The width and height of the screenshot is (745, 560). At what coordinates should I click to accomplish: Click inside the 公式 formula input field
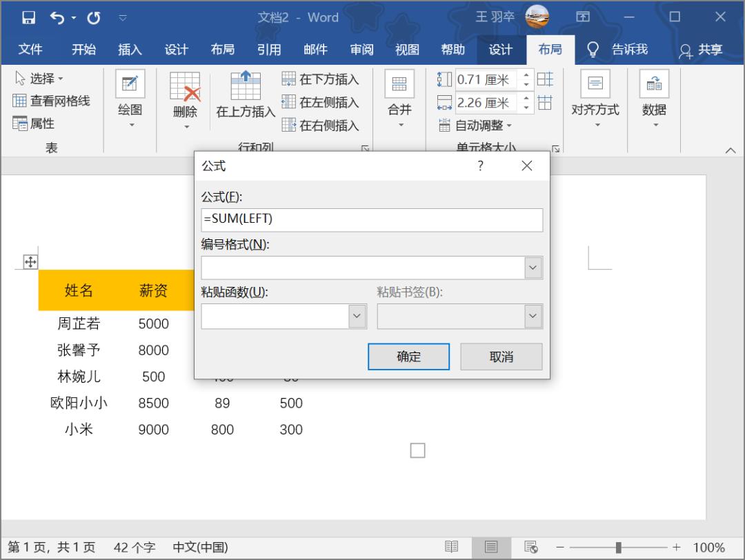coord(372,220)
